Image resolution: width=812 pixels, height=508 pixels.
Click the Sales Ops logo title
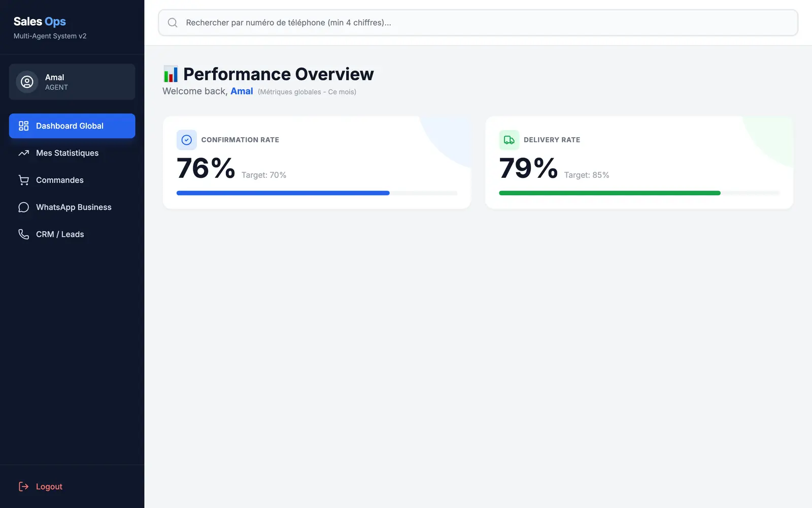(40, 21)
